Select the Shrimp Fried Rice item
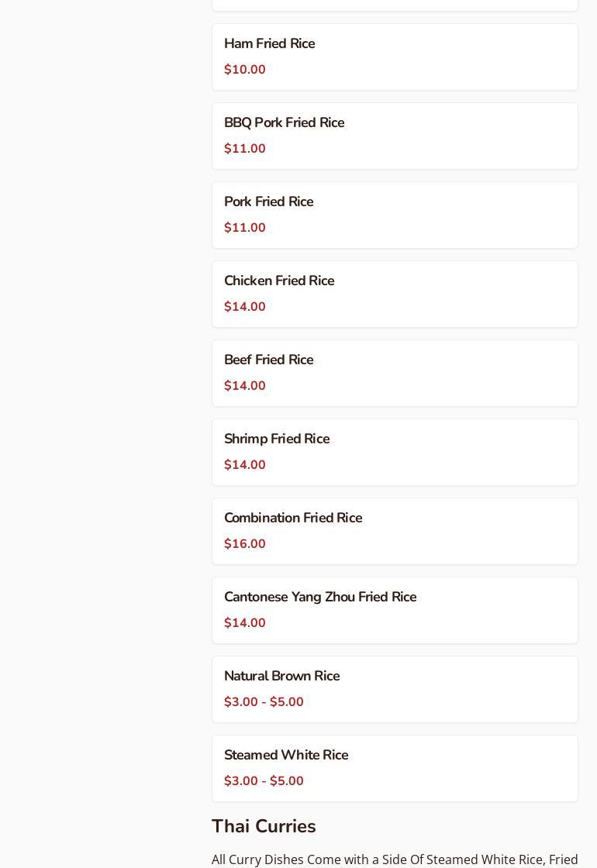 click(277, 439)
